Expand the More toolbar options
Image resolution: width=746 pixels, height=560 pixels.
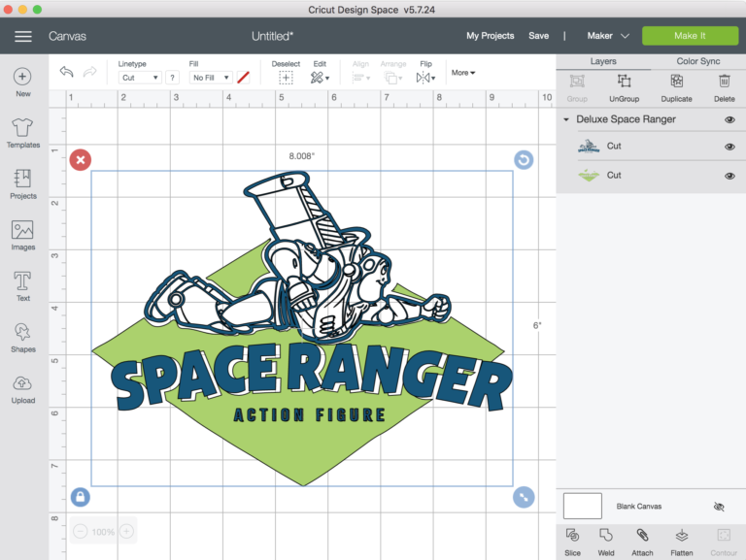click(463, 73)
